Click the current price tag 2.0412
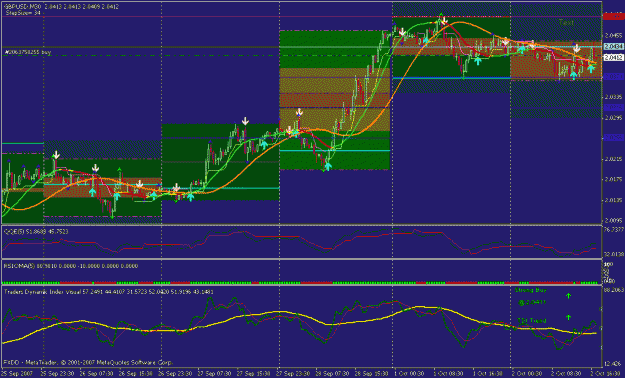 tap(614, 58)
